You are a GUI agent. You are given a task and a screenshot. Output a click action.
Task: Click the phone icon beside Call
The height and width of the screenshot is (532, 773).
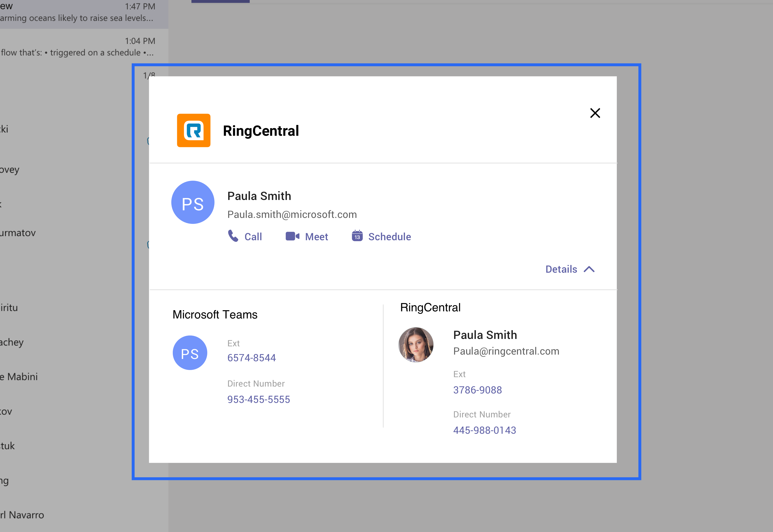coord(233,236)
